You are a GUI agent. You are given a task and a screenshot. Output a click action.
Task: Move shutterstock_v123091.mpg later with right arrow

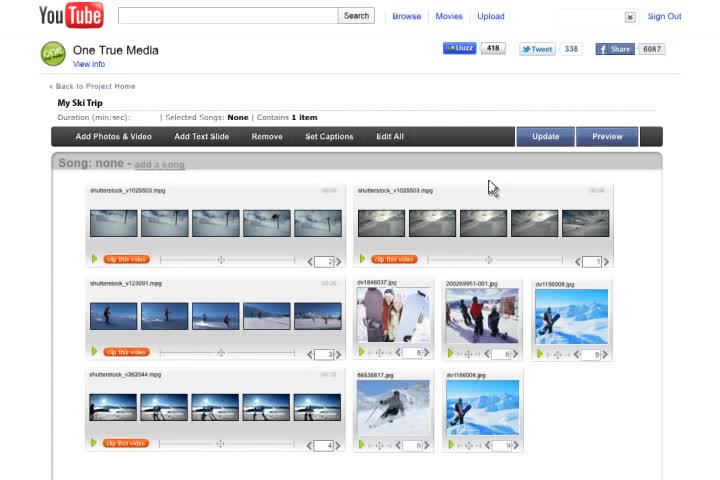338,354
